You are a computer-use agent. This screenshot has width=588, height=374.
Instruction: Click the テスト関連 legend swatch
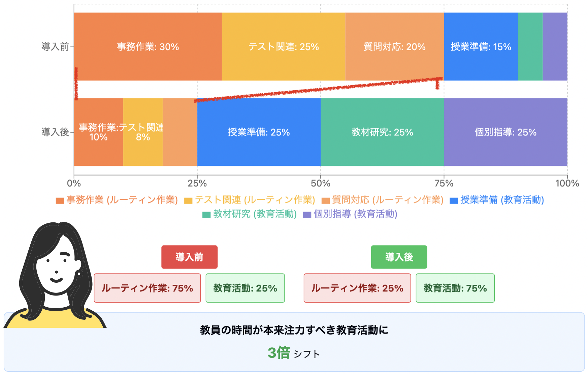pos(188,200)
